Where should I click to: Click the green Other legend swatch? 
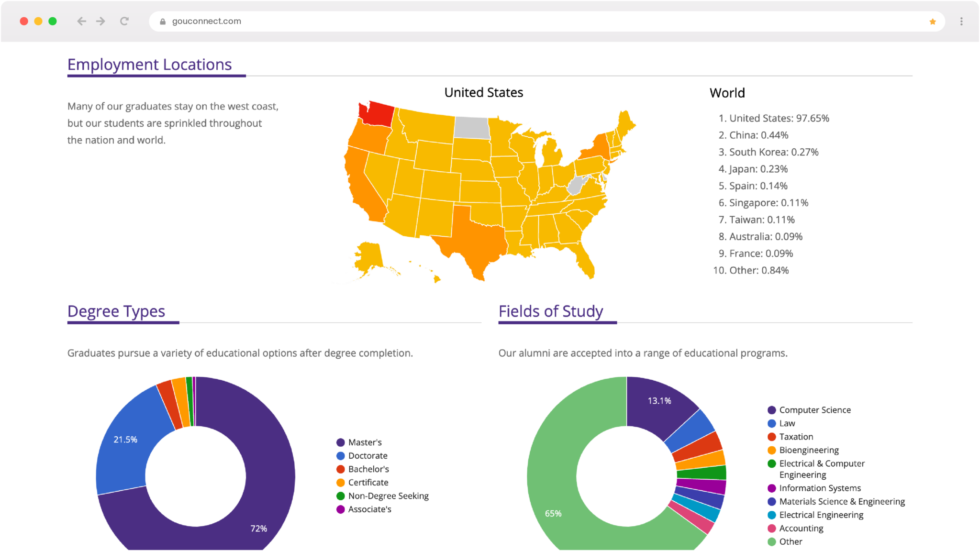pos(772,541)
